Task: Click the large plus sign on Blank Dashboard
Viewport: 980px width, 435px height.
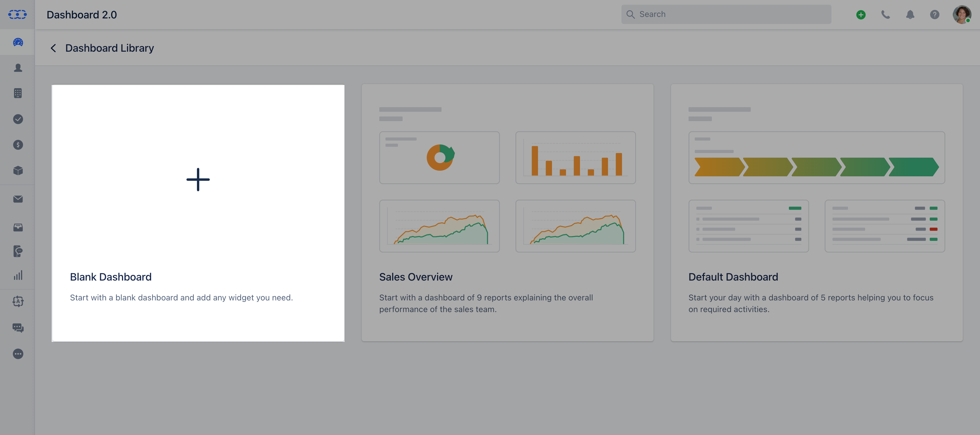Action: [198, 179]
